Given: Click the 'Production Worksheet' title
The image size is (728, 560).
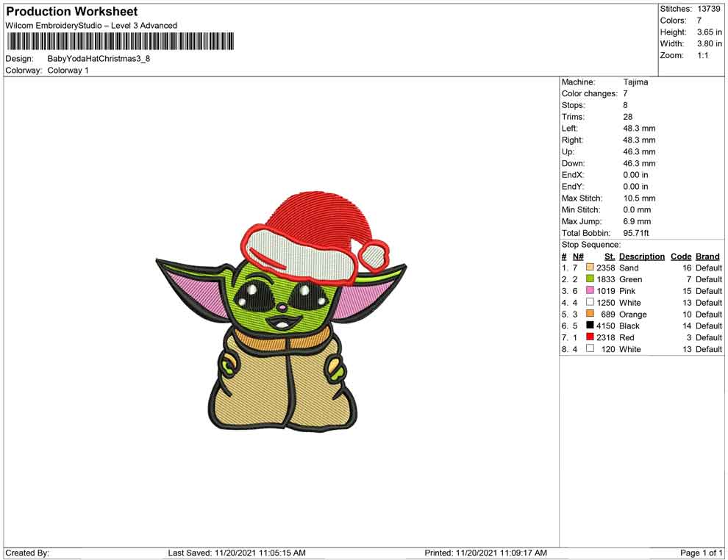Looking at the screenshot, I should click(72, 12).
